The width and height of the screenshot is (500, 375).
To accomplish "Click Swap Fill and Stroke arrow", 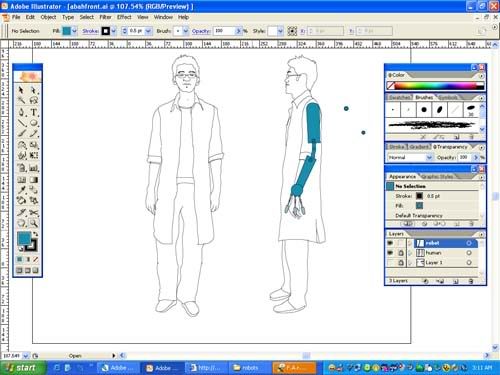I will pyautogui.click(x=35, y=234).
